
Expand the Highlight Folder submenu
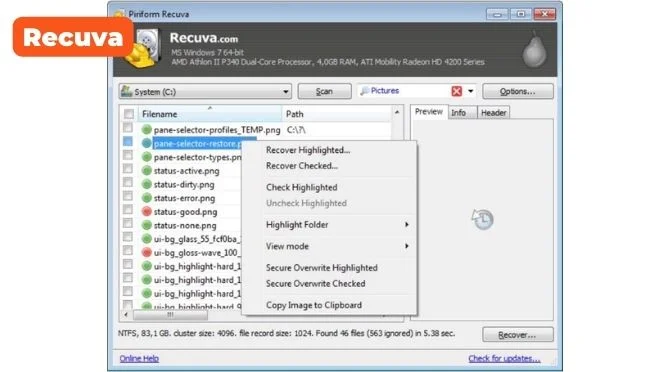(406, 225)
